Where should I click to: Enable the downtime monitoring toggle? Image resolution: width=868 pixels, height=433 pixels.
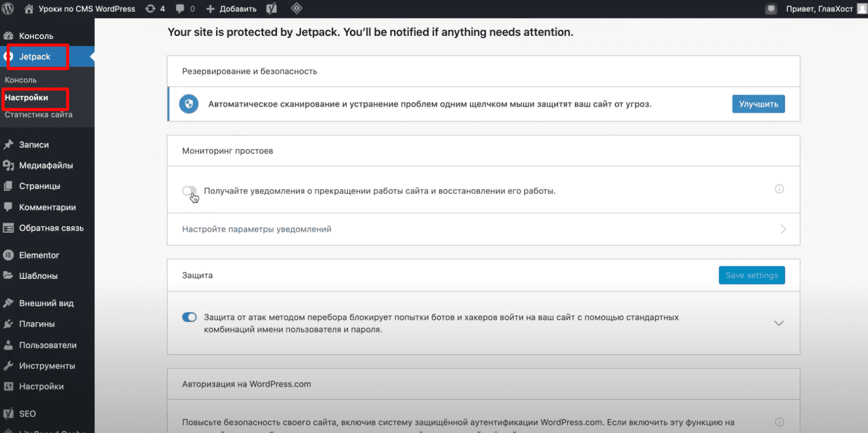tap(189, 191)
